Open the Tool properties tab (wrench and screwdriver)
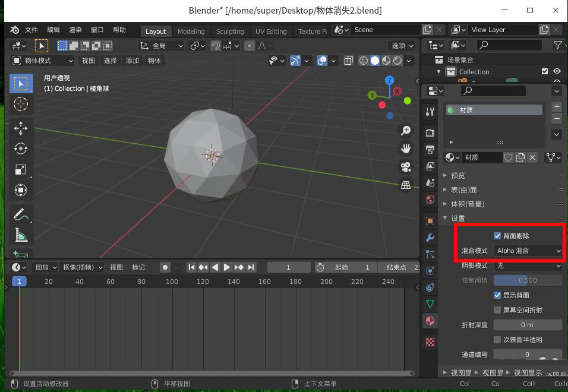 click(x=430, y=112)
